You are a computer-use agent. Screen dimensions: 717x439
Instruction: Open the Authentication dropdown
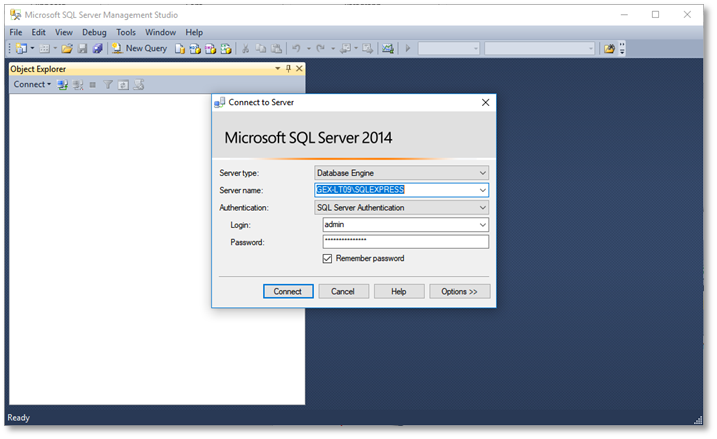[482, 208]
